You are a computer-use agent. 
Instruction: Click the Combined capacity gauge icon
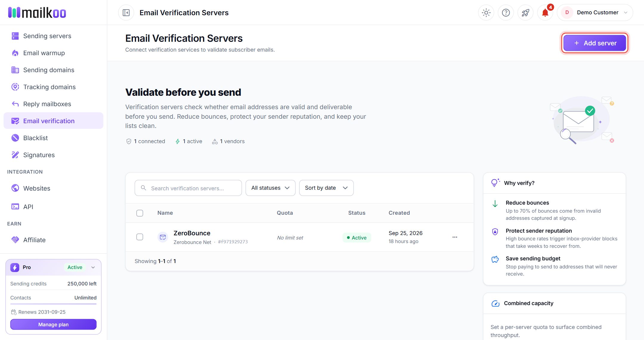point(495,303)
